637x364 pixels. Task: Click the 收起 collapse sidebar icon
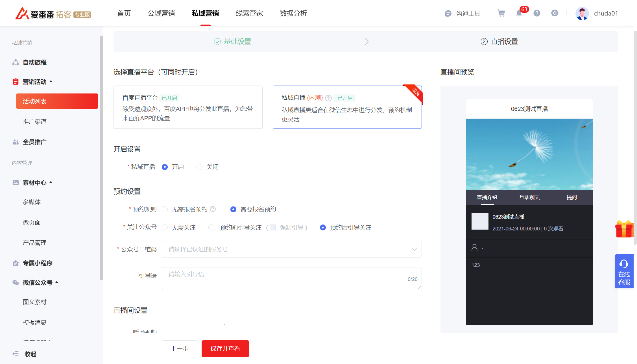point(16,354)
